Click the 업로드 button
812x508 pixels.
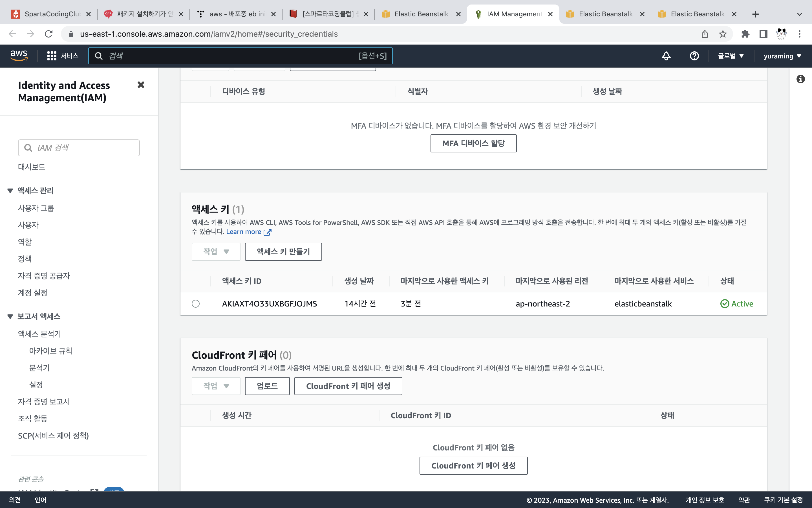pos(267,386)
